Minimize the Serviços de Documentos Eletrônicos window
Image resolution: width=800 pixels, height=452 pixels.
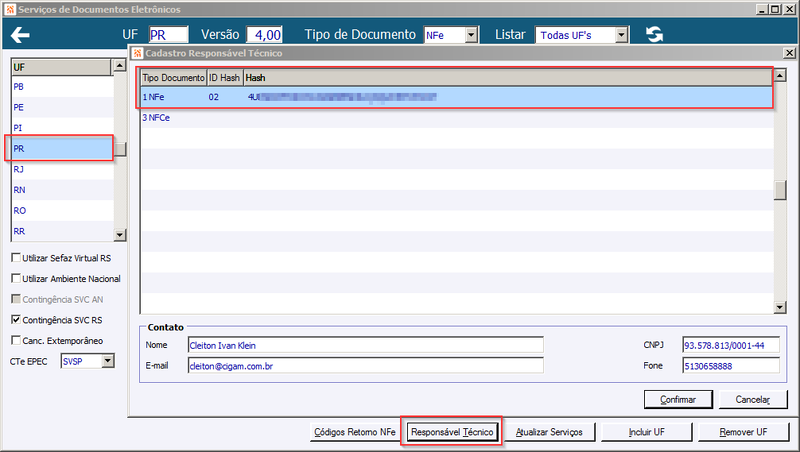click(762, 9)
